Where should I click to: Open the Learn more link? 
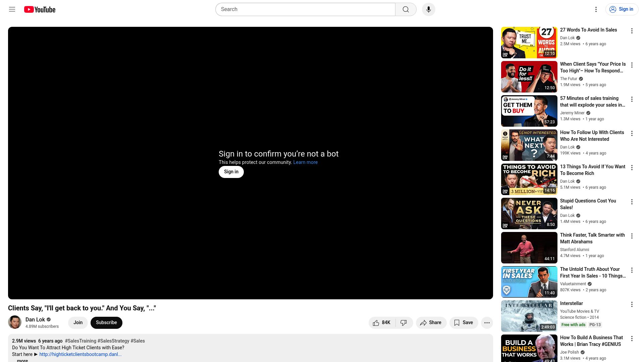click(x=305, y=162)
